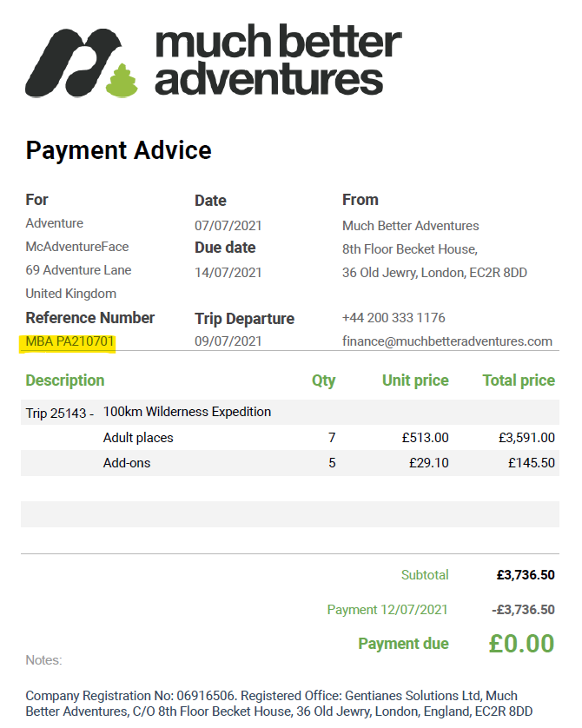The height and width of the screenshot is (728, 582).
Task: Click the Notes label
Action: (x=43, y=660)
